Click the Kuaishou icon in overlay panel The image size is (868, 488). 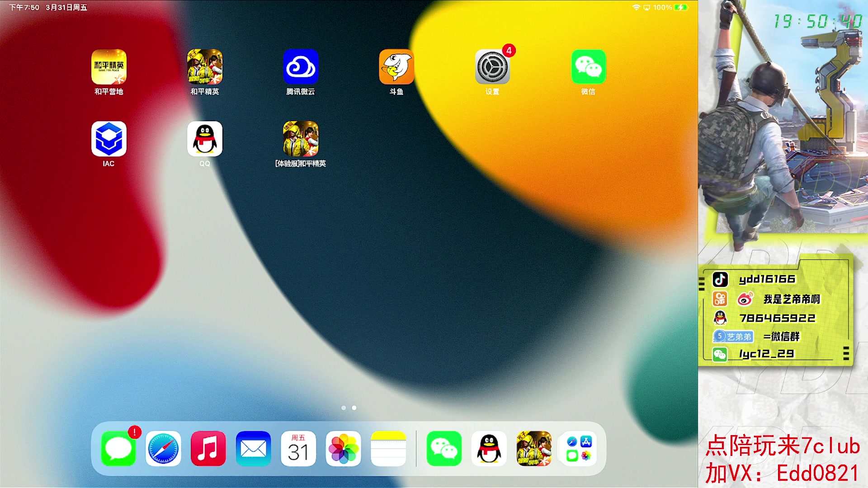pos(720,299)
